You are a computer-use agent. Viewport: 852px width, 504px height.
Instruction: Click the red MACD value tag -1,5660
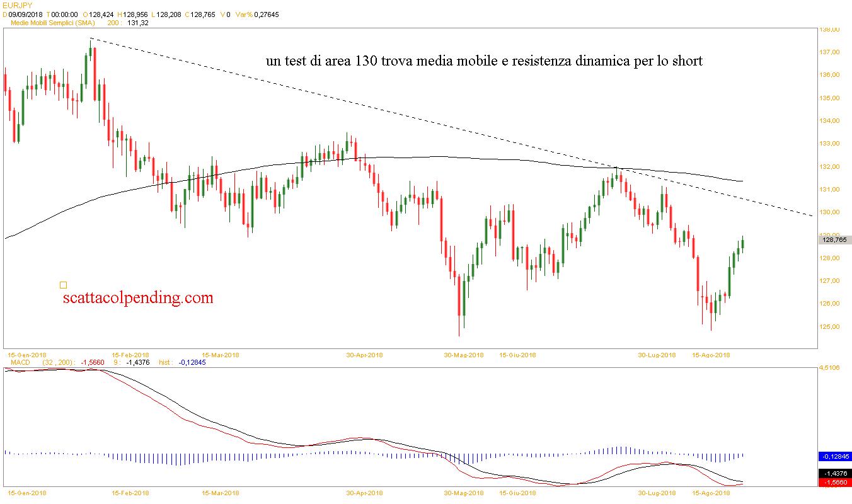834,482
